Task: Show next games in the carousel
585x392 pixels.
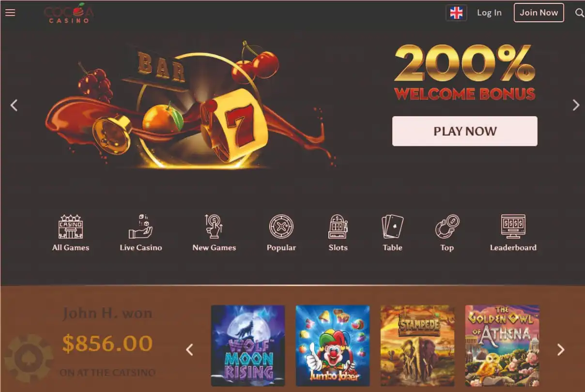Action: click(561, 350)
